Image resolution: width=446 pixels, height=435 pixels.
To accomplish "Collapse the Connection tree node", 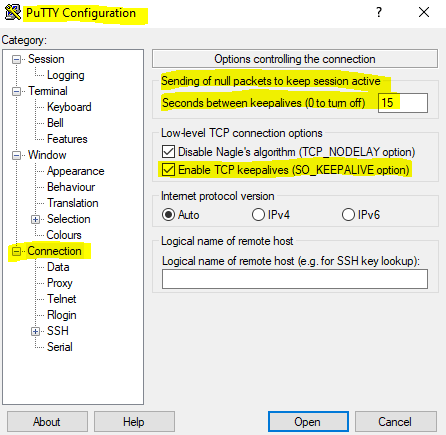I will tap(16, 251).
